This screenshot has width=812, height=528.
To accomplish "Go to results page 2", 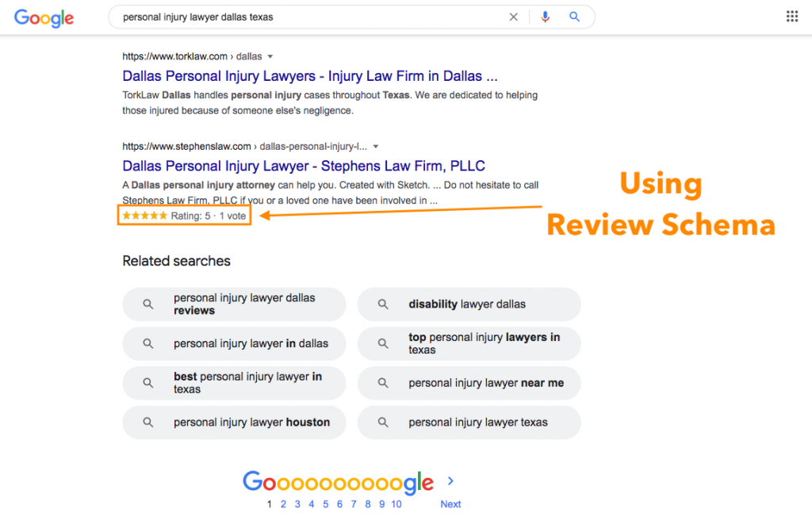I will (283, 504).
